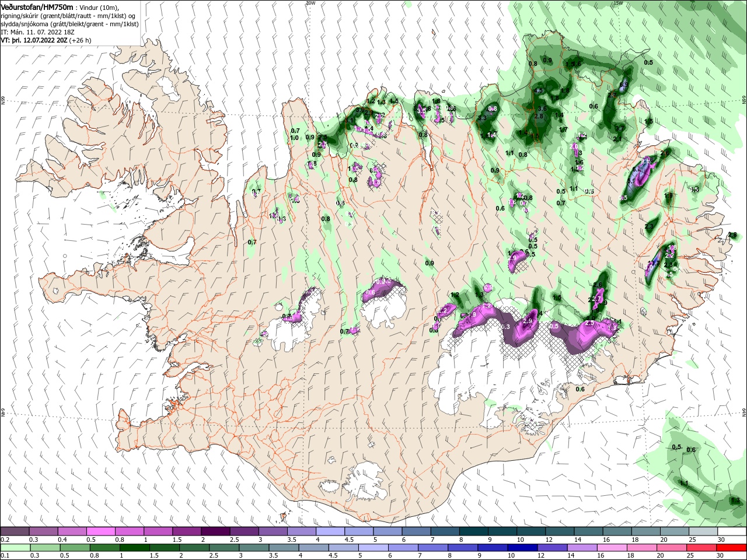747x560 pixels.
Task: Select the bright magenta 0.5 mm snow legend swatch
Action: pos(100,531)
